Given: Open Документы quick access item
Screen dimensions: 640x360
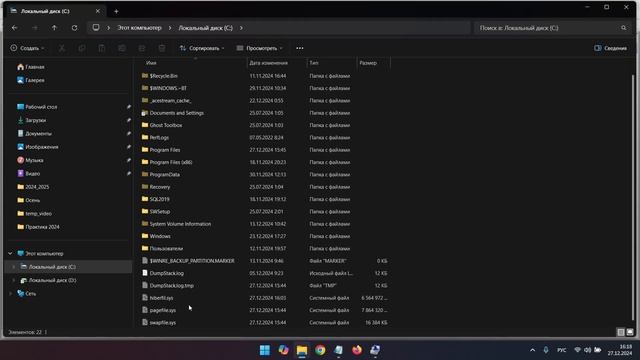Looking at the screenshot, I should pos(34,133).
